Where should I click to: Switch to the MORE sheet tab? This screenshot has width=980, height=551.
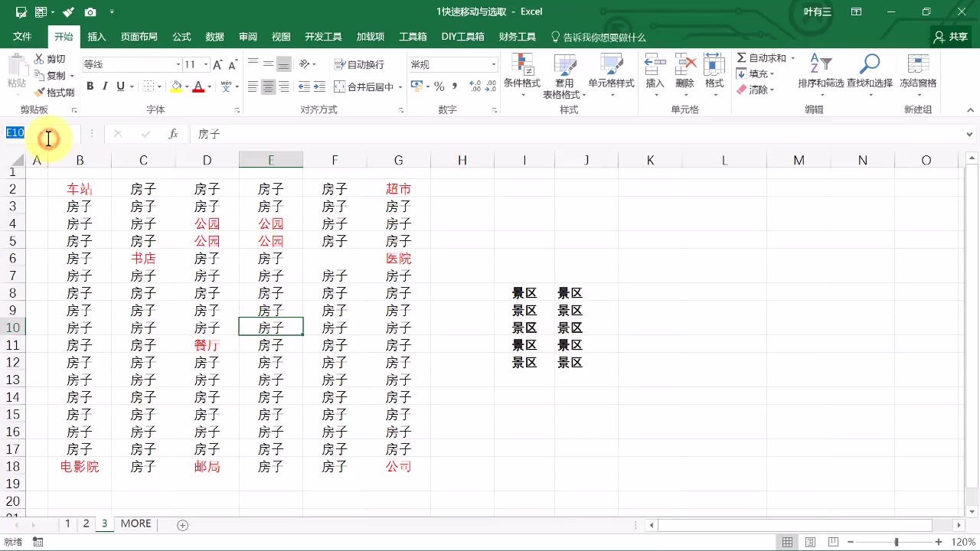click(136, 524)
